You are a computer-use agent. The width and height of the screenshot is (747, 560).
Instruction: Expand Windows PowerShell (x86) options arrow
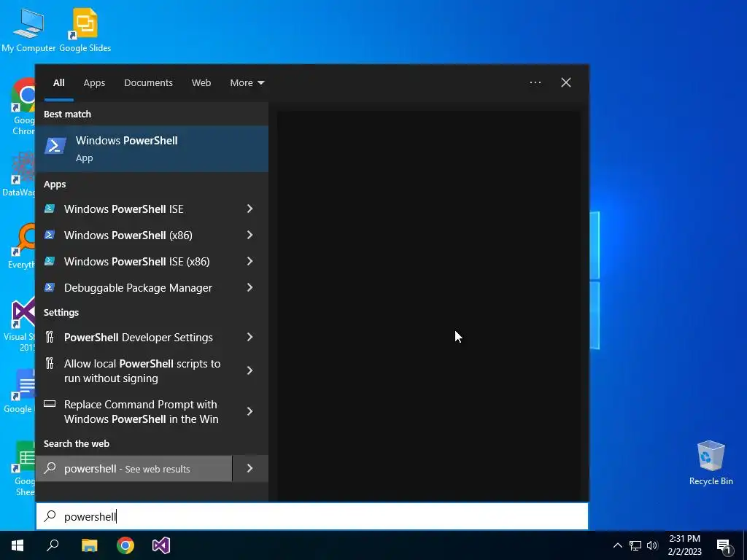pyautogui.click(x=249, y=235)
